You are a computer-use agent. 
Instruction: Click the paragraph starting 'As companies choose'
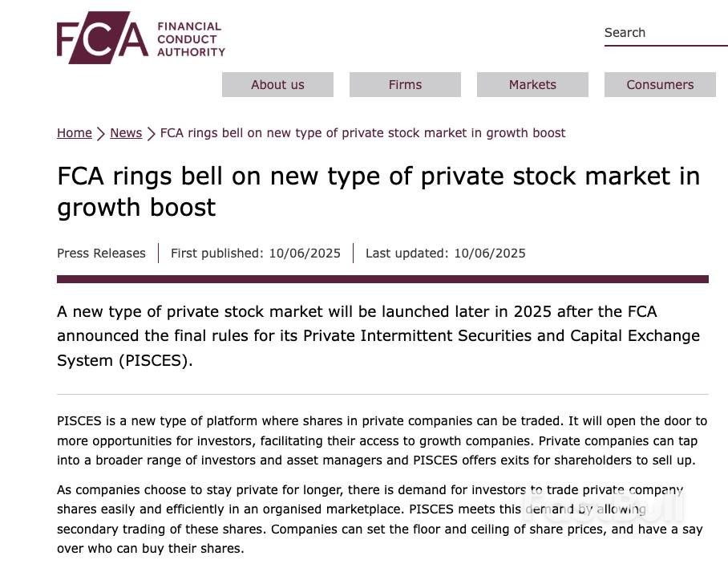(370, 519)
